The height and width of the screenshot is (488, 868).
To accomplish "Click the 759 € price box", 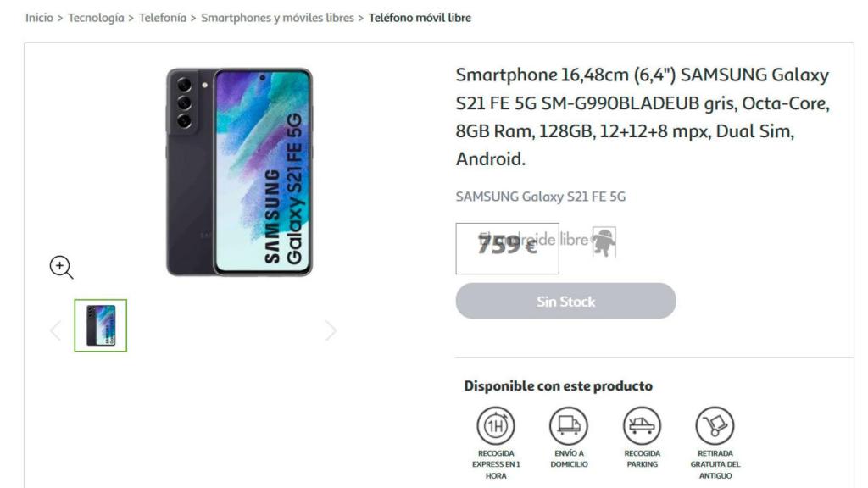I will coord(507,248).
